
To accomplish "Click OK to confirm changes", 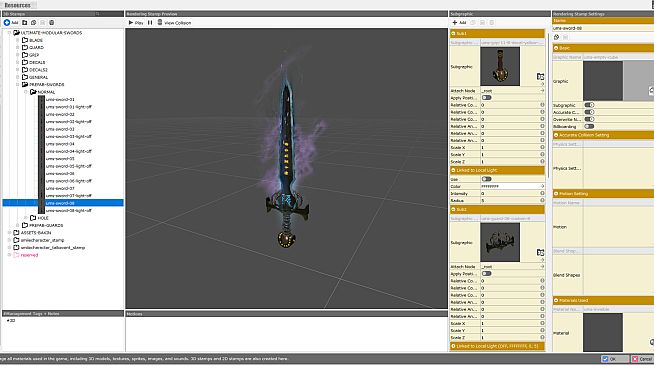I will pos(614,358).
